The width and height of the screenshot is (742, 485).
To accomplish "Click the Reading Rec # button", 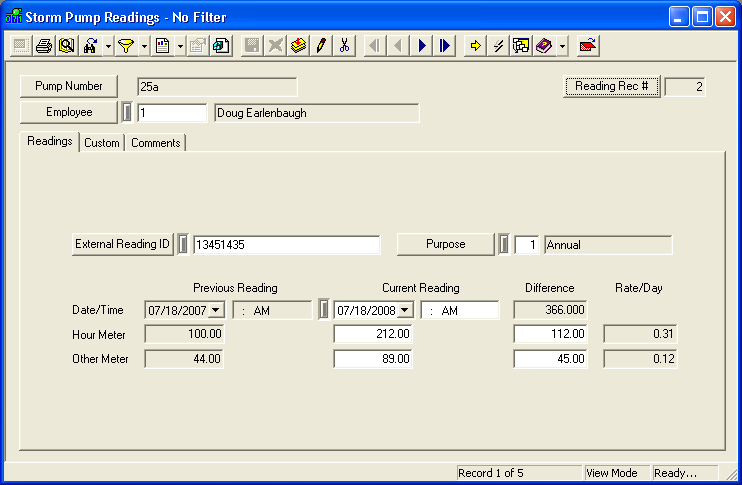I will [611, 86].
